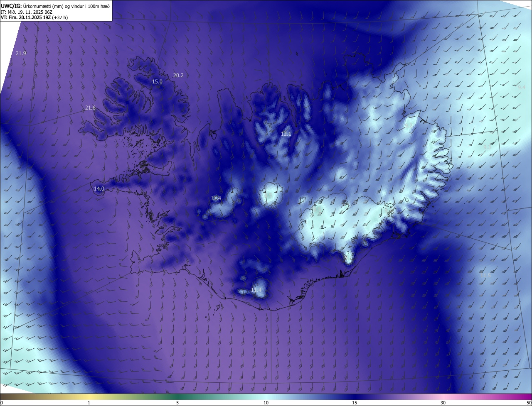Click the faint 9.4 value label
This screenshot has width=532, height=406.
(522, 87)
